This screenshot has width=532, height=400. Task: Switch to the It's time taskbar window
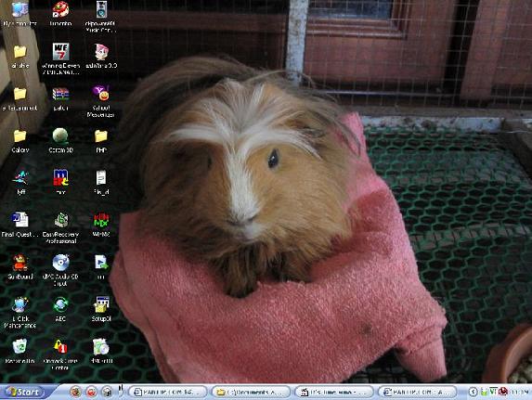(334, 392)
